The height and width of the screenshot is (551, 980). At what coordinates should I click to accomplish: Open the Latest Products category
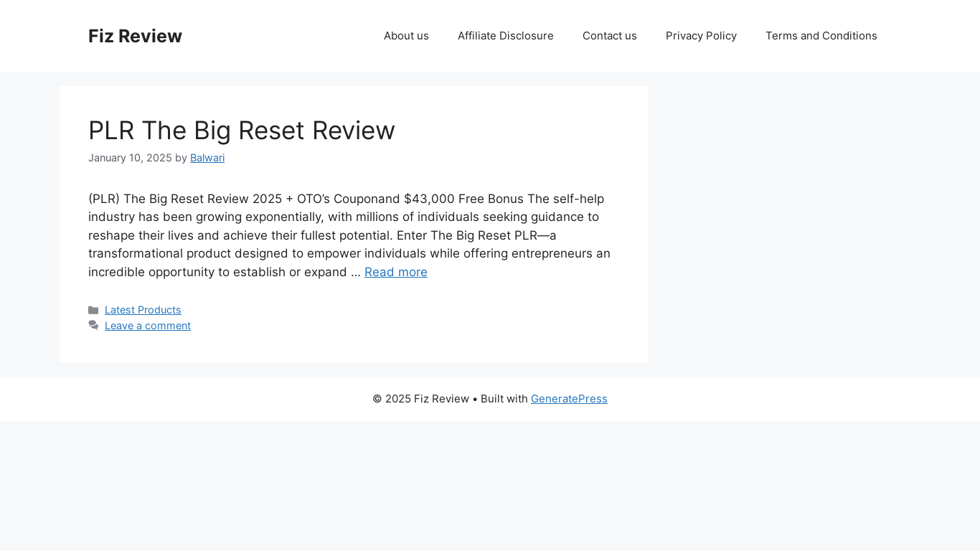coord(143,310)
